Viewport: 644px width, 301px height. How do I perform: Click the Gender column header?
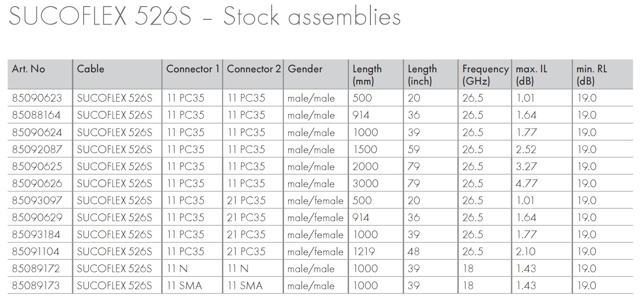305,69
